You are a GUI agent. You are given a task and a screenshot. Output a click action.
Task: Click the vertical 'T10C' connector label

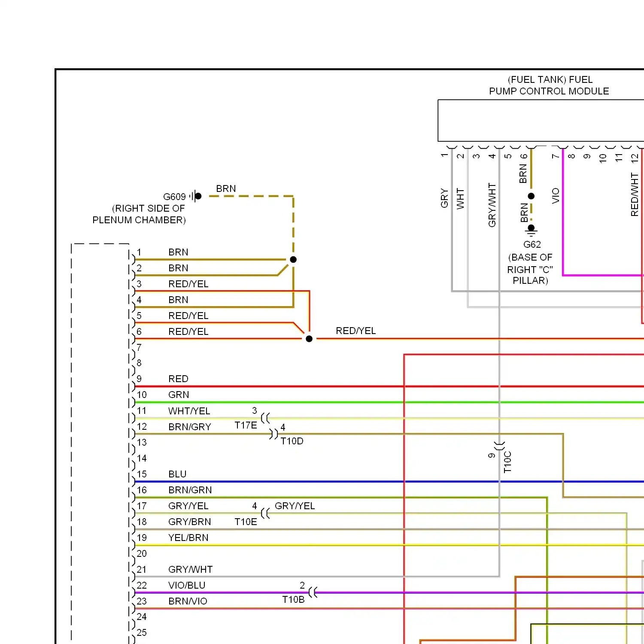pos(507,462)
